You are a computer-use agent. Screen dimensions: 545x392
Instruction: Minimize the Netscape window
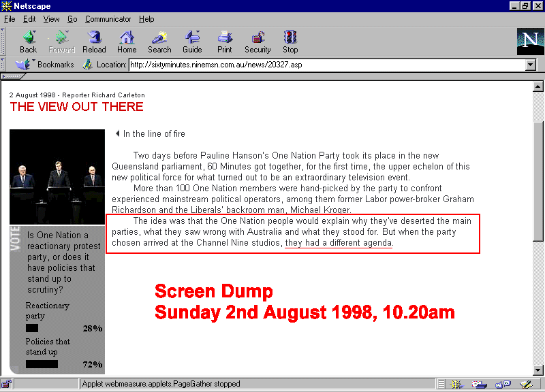(514, 6)
